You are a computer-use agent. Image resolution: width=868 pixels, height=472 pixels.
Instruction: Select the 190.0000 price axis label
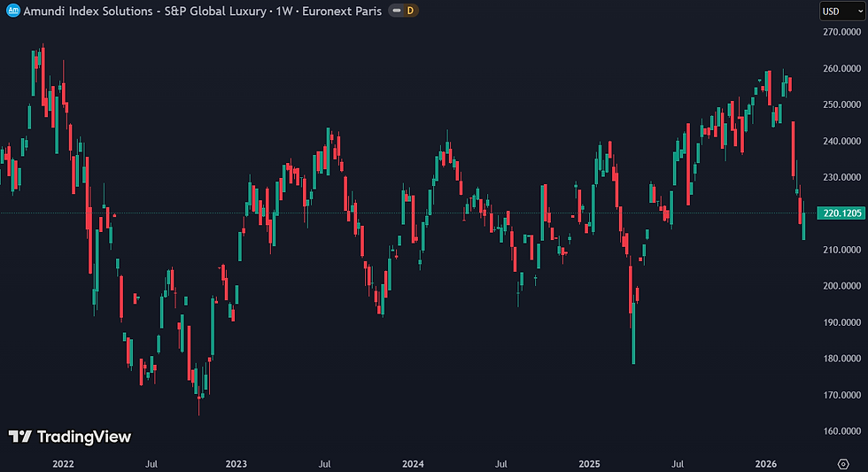tap(842, 322)
